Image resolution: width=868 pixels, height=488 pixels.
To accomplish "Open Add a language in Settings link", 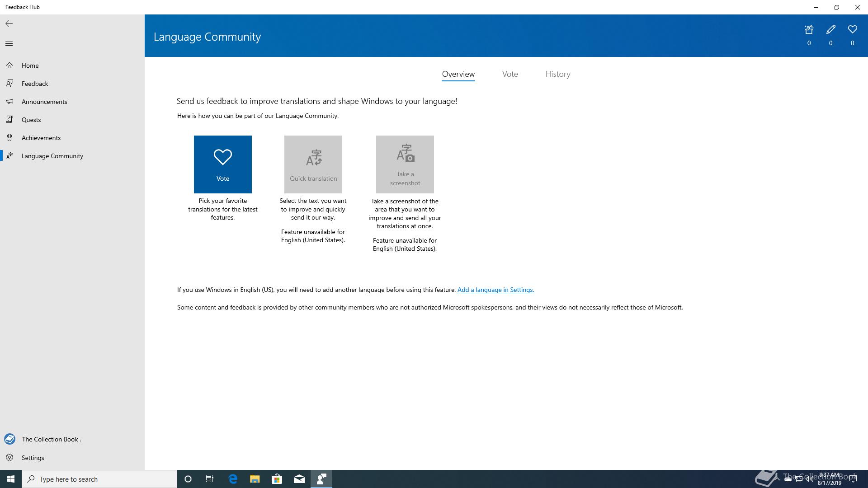I will (x=495, y=290).
